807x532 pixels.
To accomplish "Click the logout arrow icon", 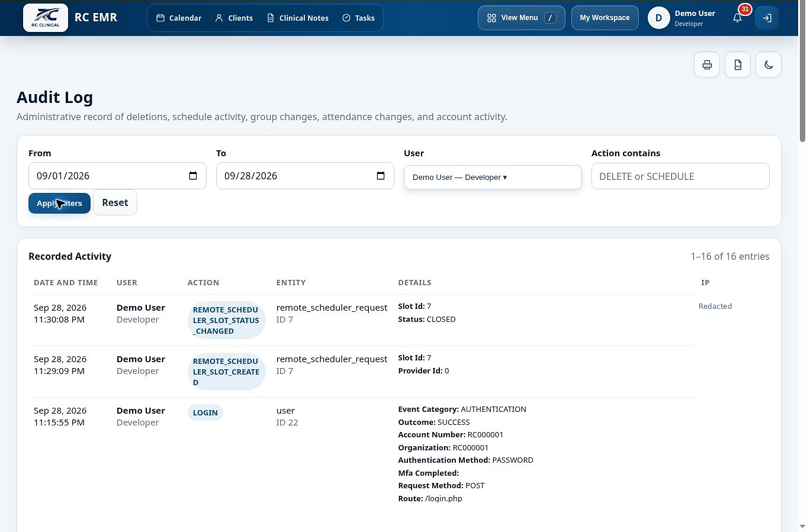I will [x=767, y=18].
